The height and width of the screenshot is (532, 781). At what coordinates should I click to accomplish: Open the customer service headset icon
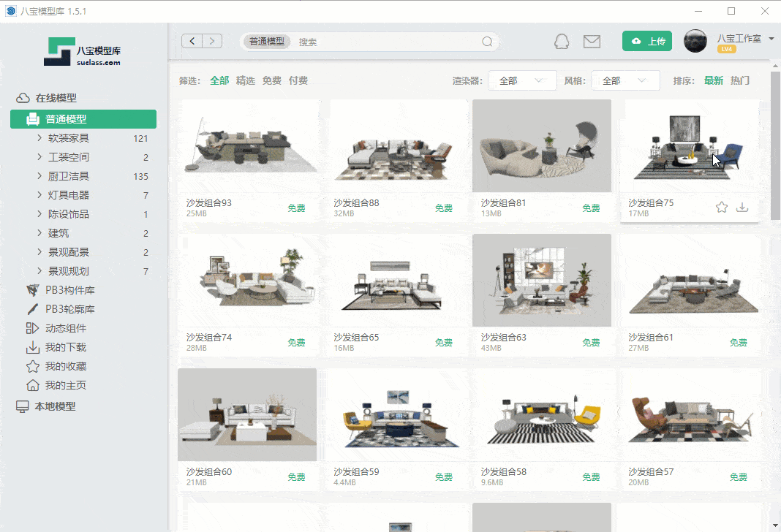[x=561, y=42]
